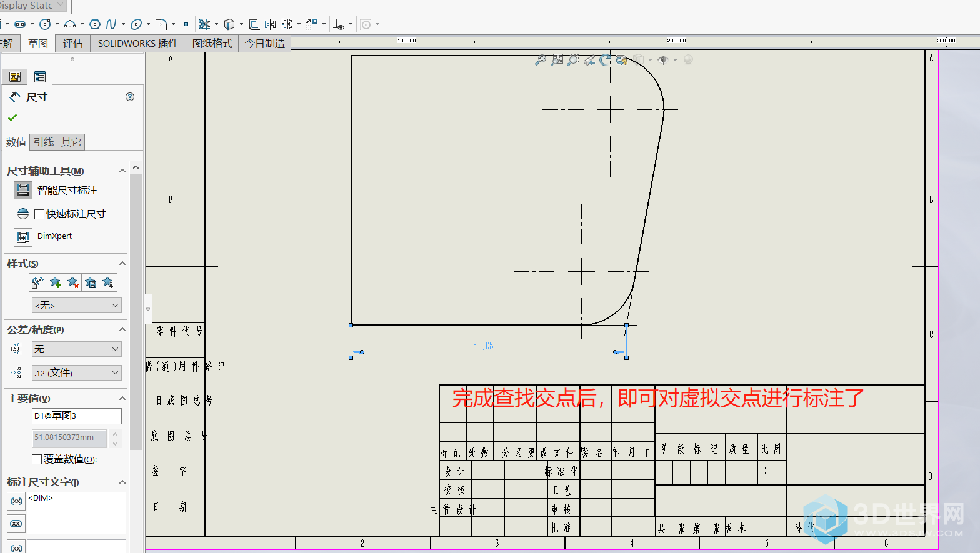Click the 51.08 dimension on drawing
Image resolution: width=980 pixels, height=553 pixels.
pos(483,346)
